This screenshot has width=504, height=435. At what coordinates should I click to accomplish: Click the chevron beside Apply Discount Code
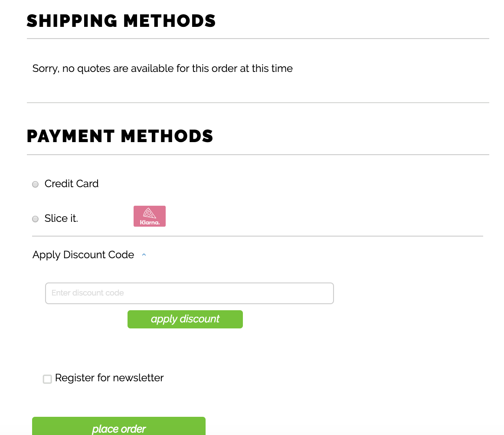click(x=144, y=255)
